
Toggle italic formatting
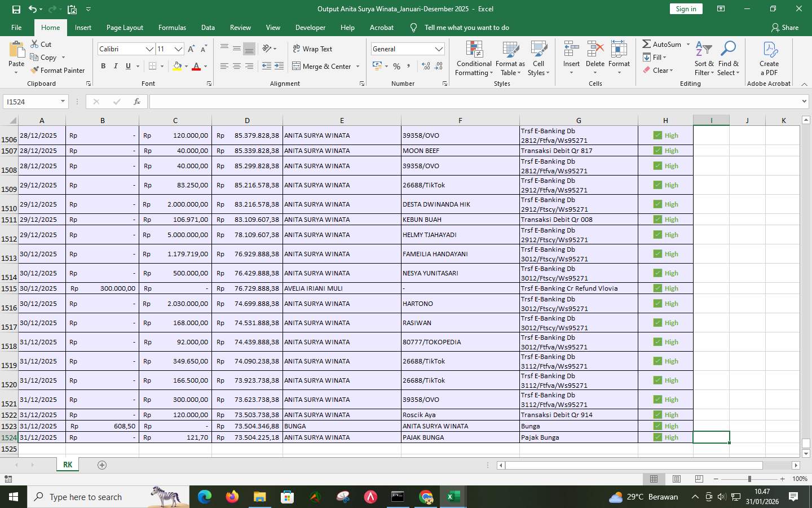(116, 66)
